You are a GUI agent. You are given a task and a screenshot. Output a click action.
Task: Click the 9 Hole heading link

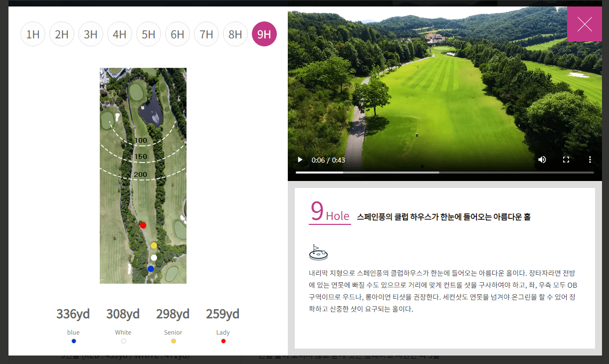coord(330,216)
